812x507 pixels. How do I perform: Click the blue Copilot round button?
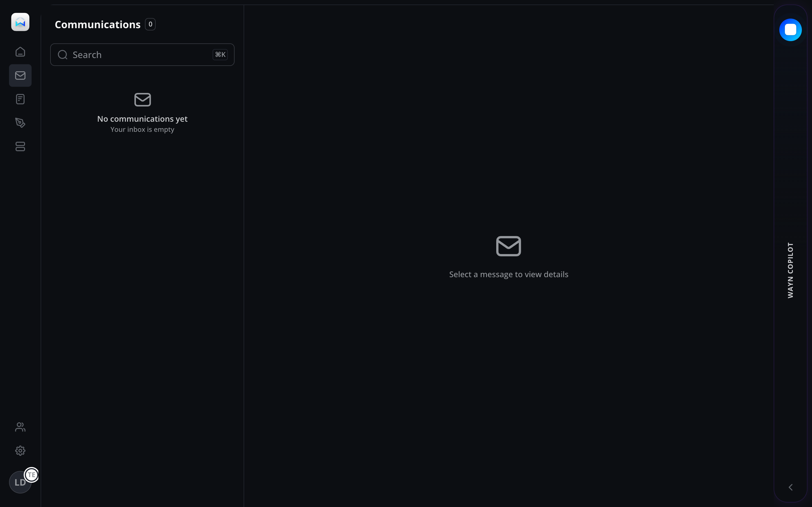pos(790,30)
